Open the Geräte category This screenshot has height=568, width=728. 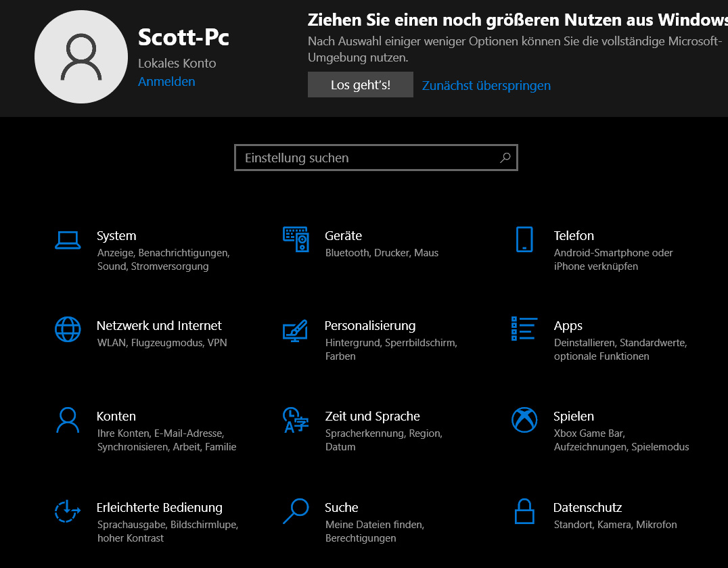[x=343, y=236]
